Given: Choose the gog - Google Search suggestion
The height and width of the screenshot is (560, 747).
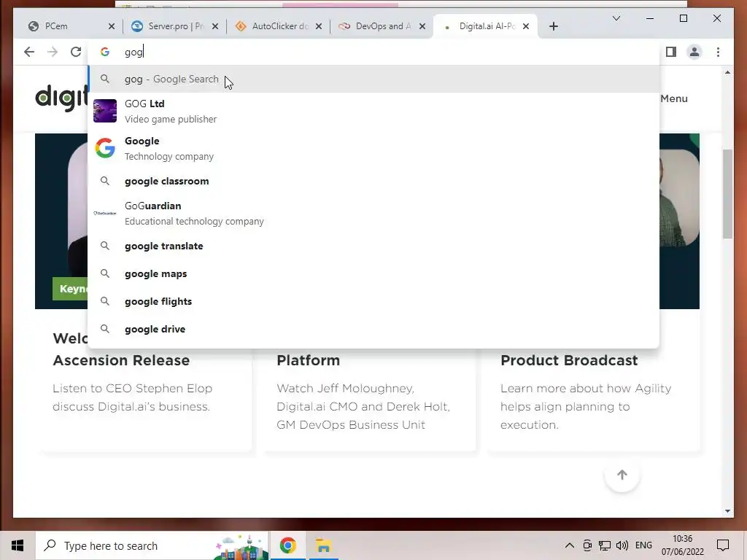Looking at the screenshot, I should (x=374, y=79).
